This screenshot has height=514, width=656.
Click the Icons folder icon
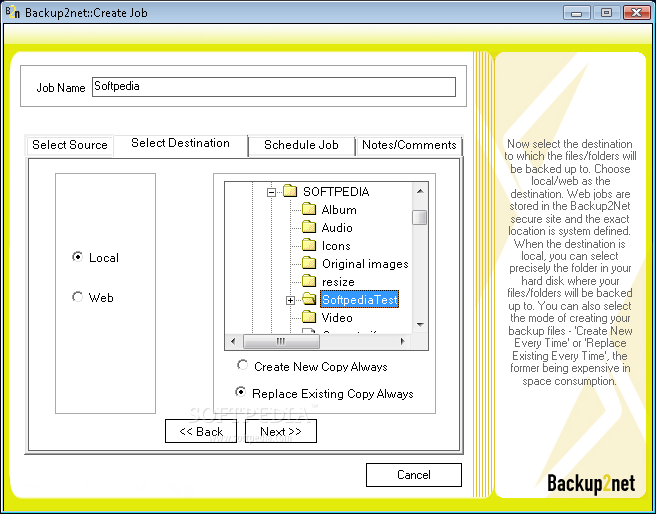coord(309,245)
